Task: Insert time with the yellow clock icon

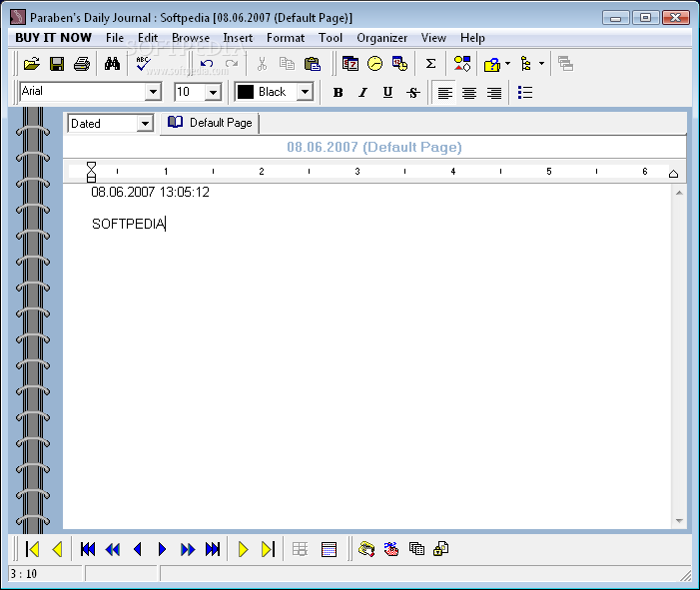Action: (x=375, y=64)
